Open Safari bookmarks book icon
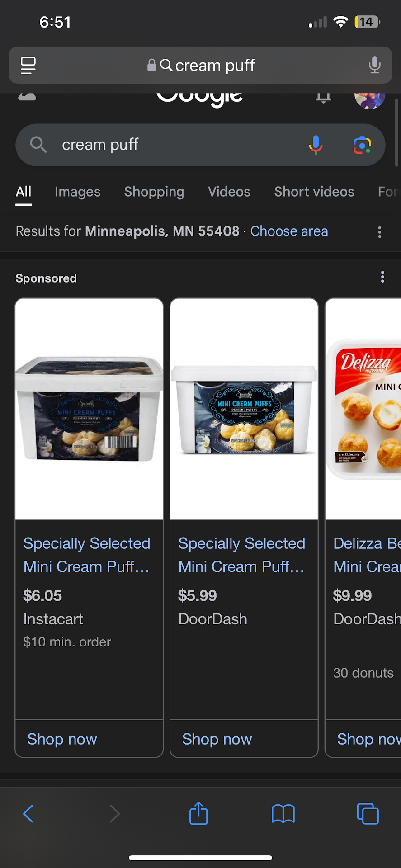 point(283,814)
